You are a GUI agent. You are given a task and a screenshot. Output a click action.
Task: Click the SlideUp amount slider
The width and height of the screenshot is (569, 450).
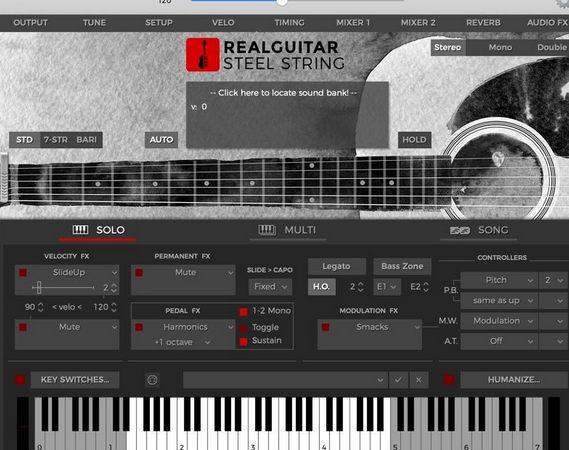(63, 287)
